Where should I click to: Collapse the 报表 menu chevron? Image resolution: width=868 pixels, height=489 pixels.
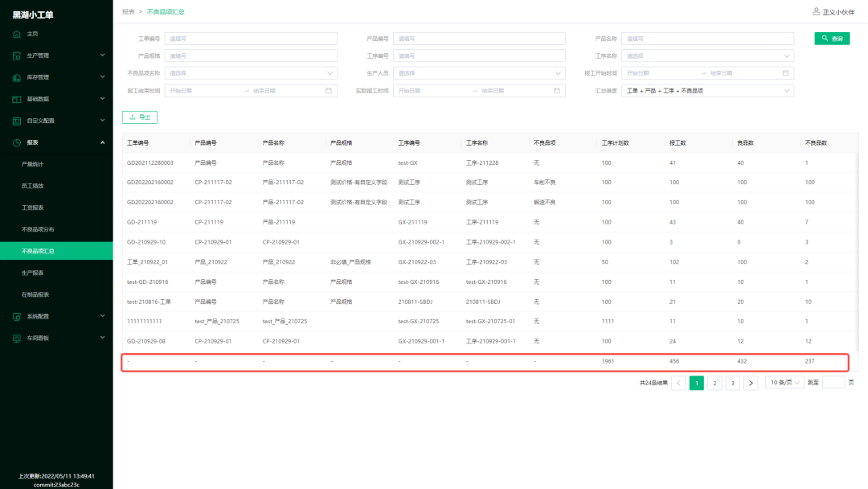coord(102,142)
